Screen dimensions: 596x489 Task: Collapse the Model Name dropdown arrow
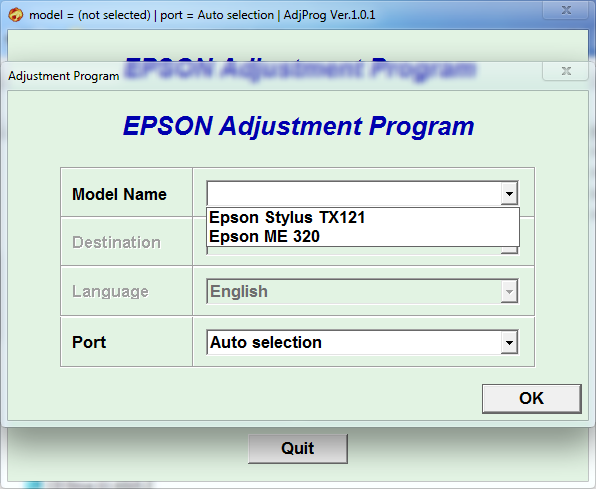pyautogui.click(x=509, y=193)
